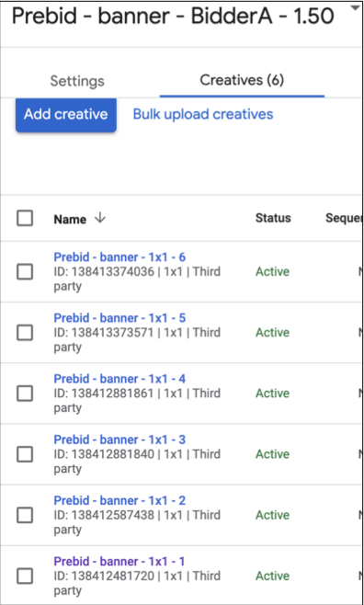Open creative Prebid - banner - 1x1 - 4

(x=119, y=379)
